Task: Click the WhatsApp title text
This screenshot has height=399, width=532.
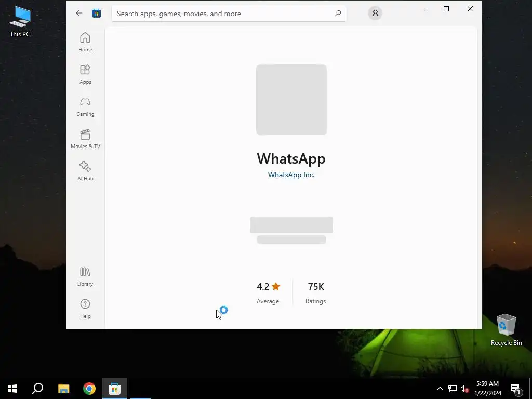Action: coord(291,158)
